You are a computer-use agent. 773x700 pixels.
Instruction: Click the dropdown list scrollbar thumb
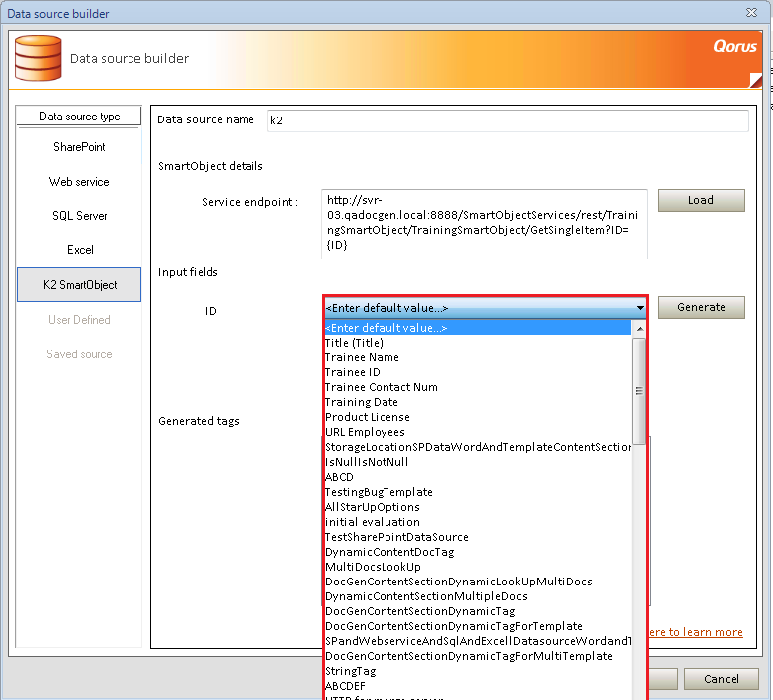click(x=639, y=391)
